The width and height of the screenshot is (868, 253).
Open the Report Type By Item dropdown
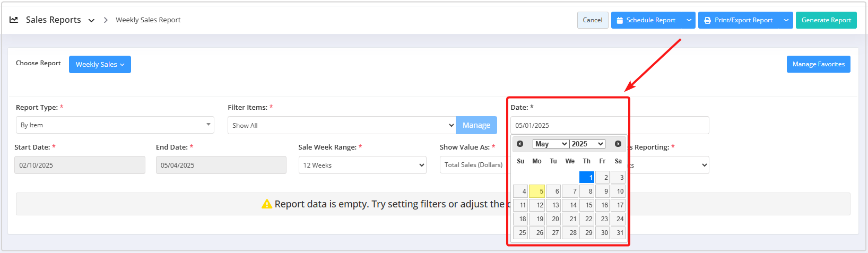115,125
